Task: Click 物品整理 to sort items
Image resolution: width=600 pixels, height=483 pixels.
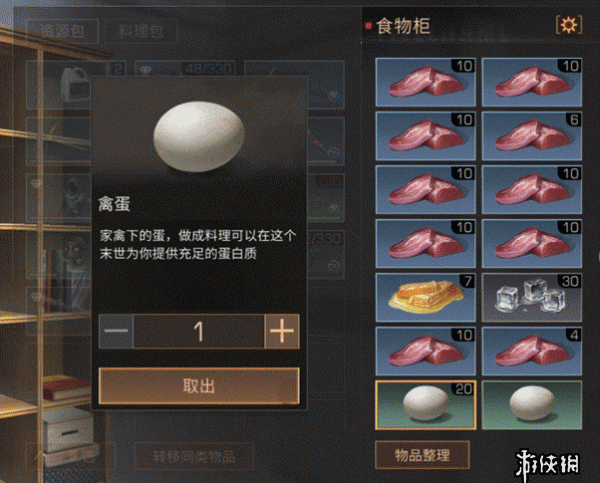Action: tap(422, 455)
